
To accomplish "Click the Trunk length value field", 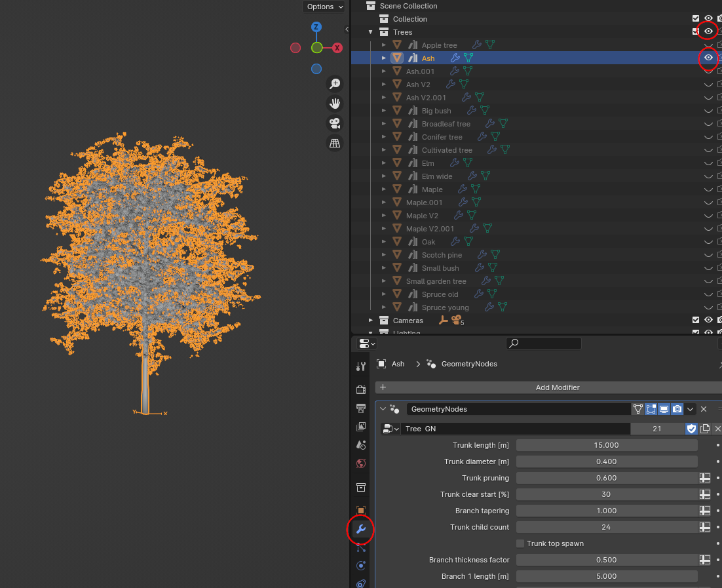I will pyautogui.click(x=607, y=445).
